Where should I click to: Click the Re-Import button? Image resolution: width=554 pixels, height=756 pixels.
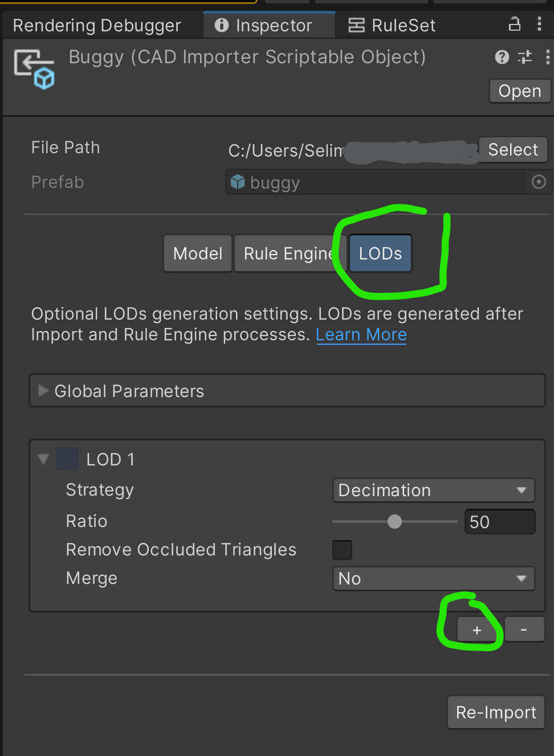[496, 713]
